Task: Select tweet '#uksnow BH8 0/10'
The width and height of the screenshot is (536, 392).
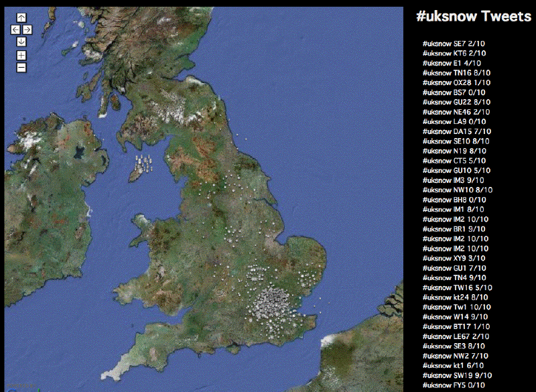Action: [454, 200]
